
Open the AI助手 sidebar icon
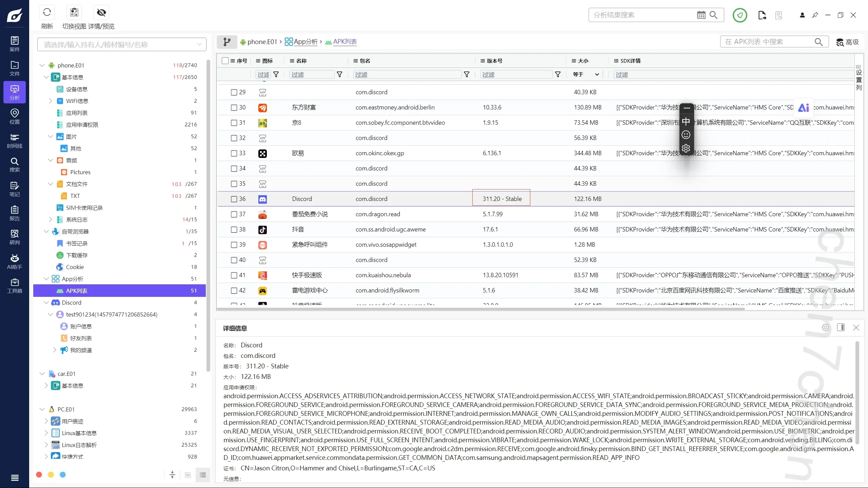pyautogui.click(x=15, y=262)
